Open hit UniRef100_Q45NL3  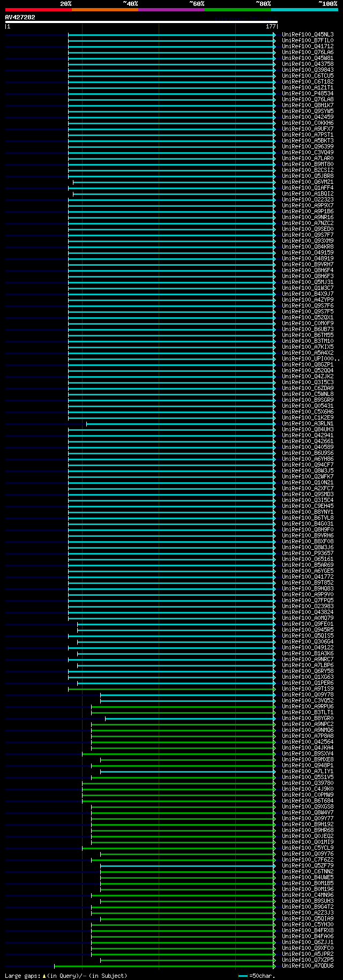tap(308, 35)
